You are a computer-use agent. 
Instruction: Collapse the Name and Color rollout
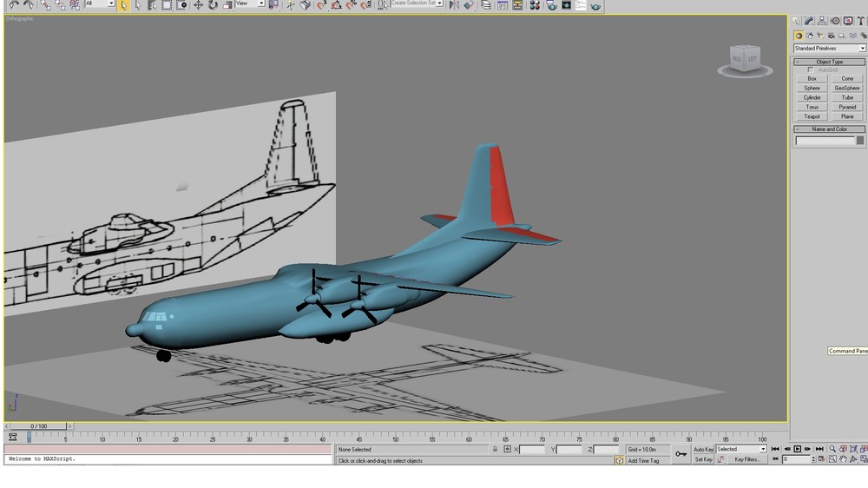point(829,129)
